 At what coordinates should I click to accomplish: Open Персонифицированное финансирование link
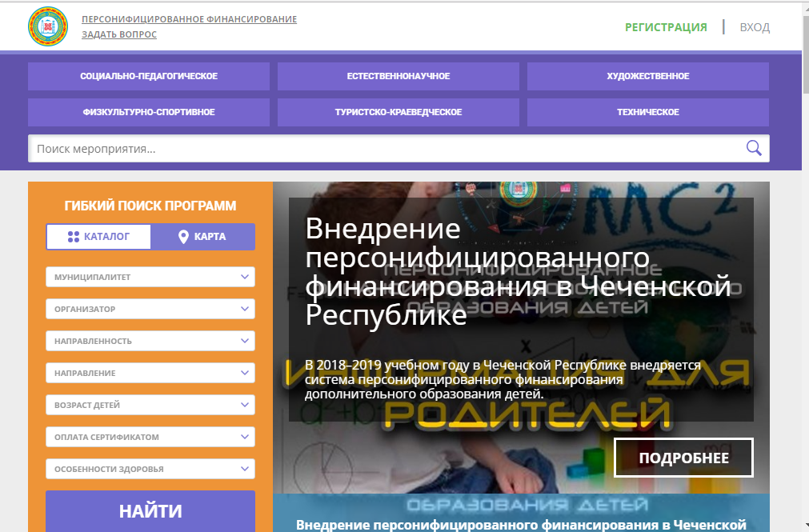point(189,19)
